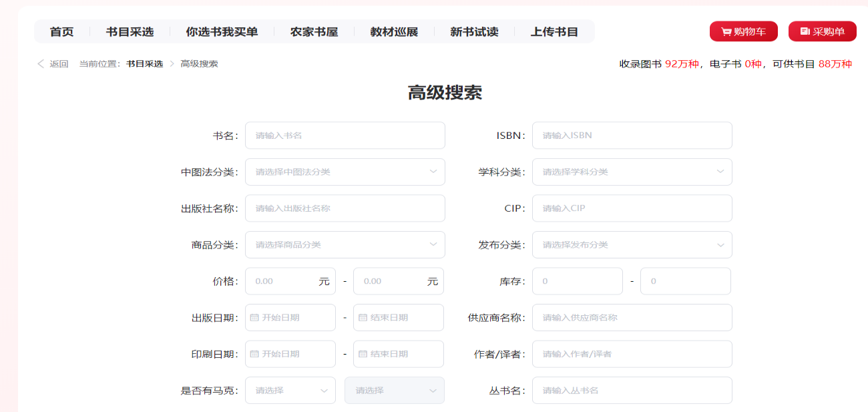Image resolution: width=868 pixels, height=412 pixels.
Task: Open the first 是否有马克 dropdown
Action: coord(324,391)
